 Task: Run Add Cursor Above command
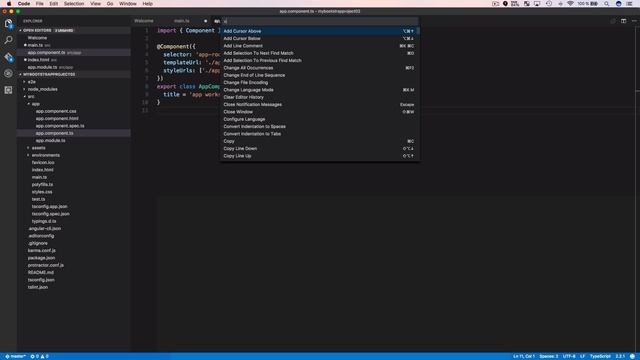point(320,31)
